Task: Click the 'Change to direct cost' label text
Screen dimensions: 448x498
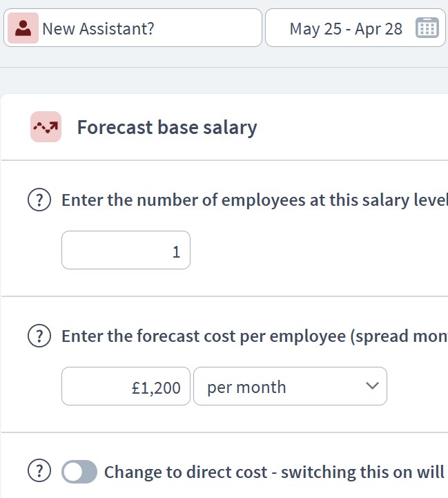Action: click(x=186, y=472)
